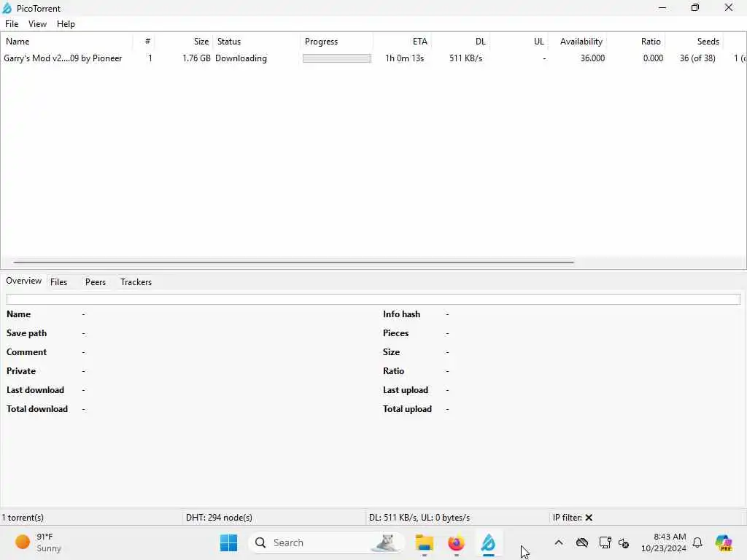Open the Copilot preview taskbar icon
The image size is (747, 560).
(x=724, y=542)
